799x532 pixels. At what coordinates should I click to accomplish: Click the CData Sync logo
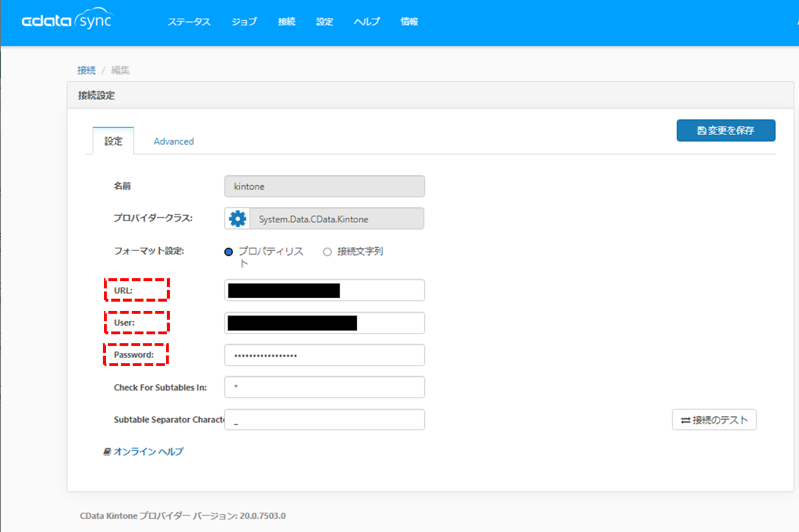(67, 21)
